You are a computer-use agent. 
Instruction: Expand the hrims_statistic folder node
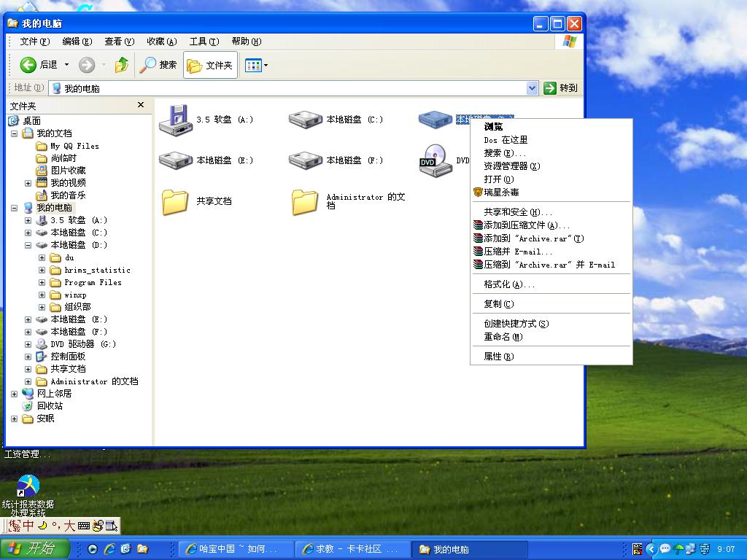(x=42, y=270)
